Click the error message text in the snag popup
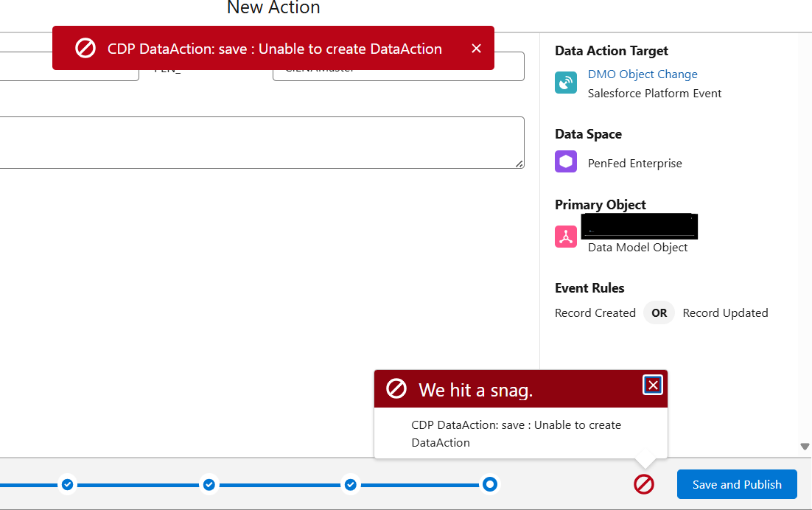The width and height of the screenshot is (812, 510). (x=516, y=433)
